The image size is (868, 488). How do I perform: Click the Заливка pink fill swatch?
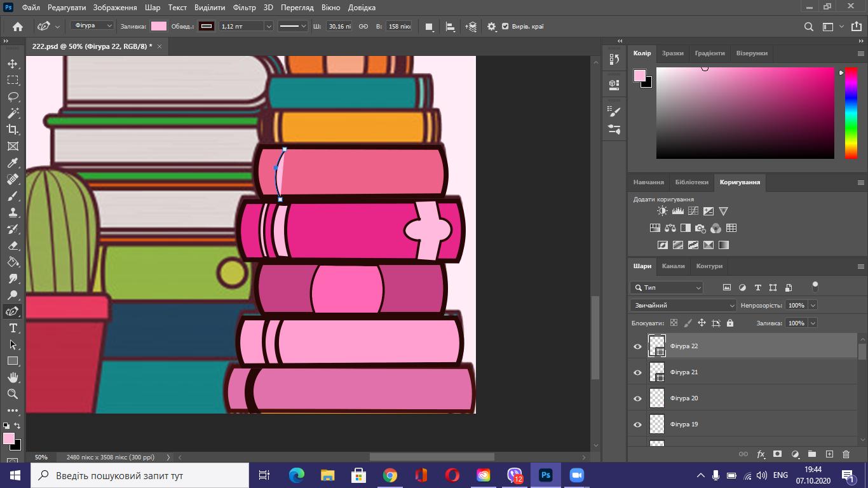[159, 26]
